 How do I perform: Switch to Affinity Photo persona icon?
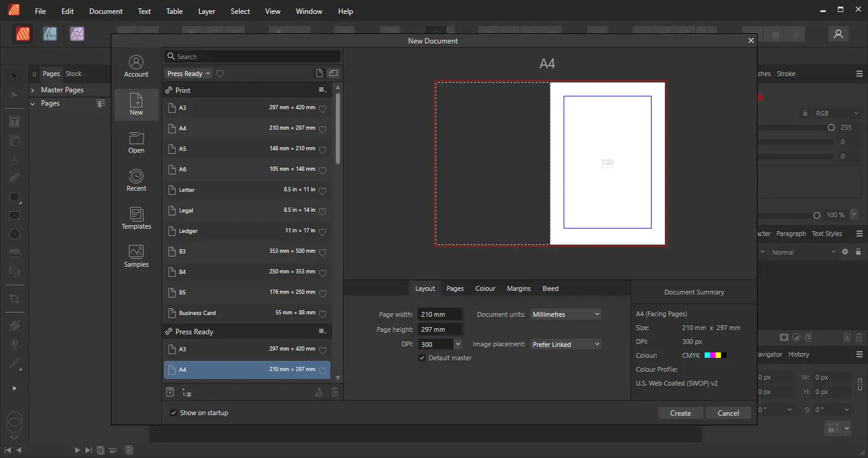tap(77, 34)
